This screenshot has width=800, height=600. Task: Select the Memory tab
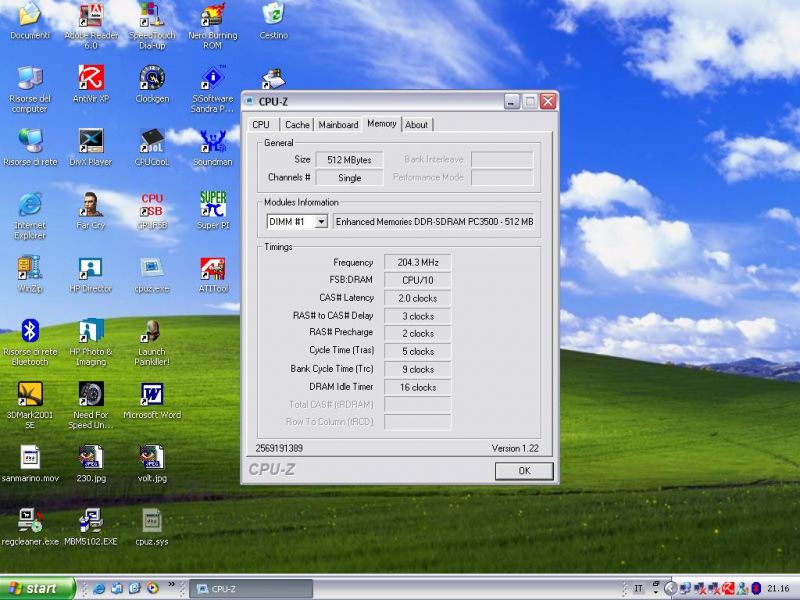(x=382, y=123)
